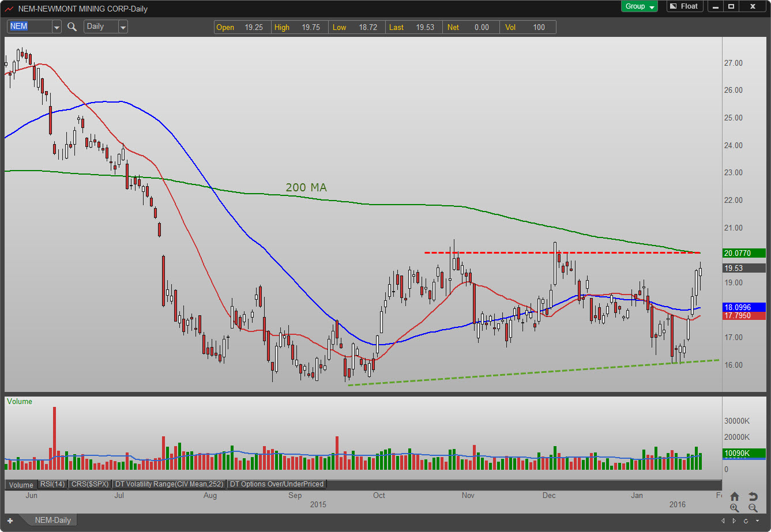Go to next tab with right arrow
771x532 pixels.
(x=735, y=520)
